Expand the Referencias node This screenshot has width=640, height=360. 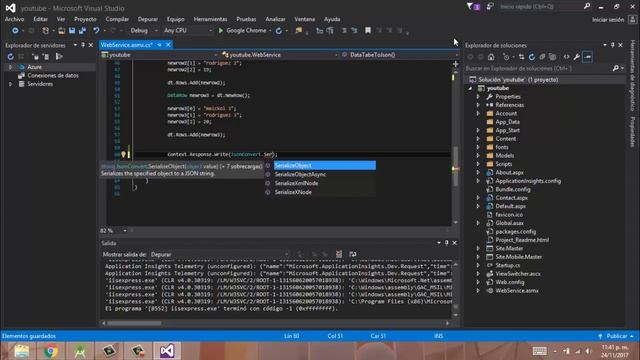(478, 105)
